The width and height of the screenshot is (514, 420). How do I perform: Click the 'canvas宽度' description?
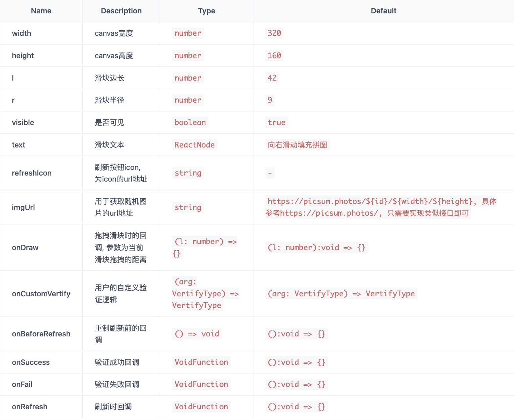point(114,33)
